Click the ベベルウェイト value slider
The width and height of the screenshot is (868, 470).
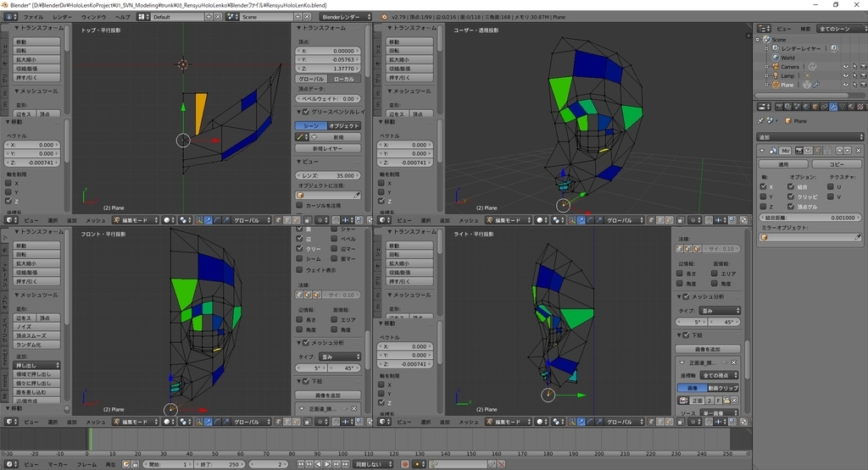[x=328, y=98]
